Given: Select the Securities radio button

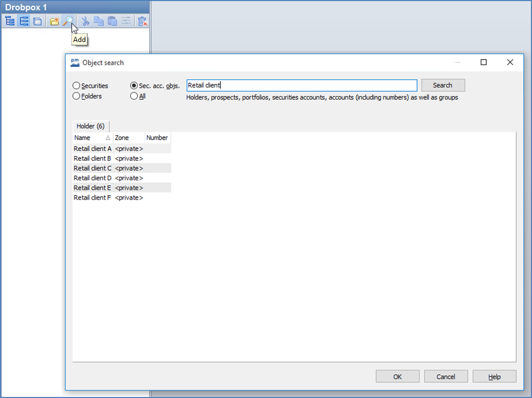Looking at the screenshot, I should coord(76,86).
